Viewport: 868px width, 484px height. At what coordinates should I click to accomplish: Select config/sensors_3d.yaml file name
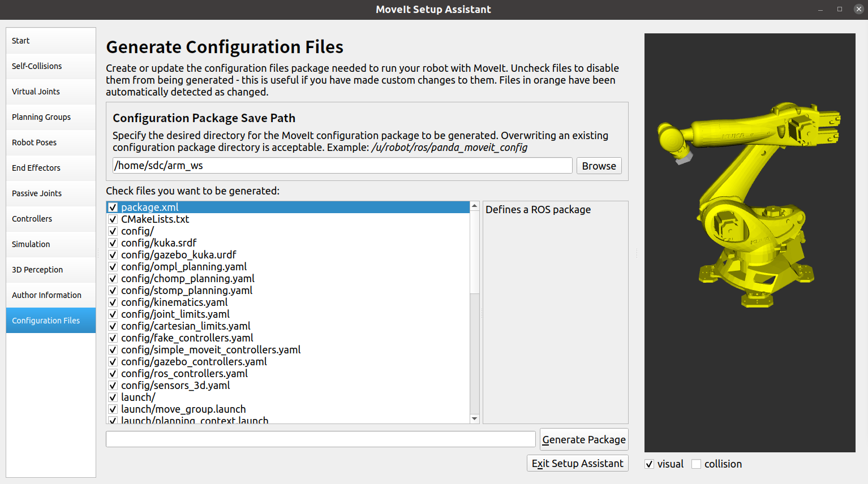[x=175, y=386]
